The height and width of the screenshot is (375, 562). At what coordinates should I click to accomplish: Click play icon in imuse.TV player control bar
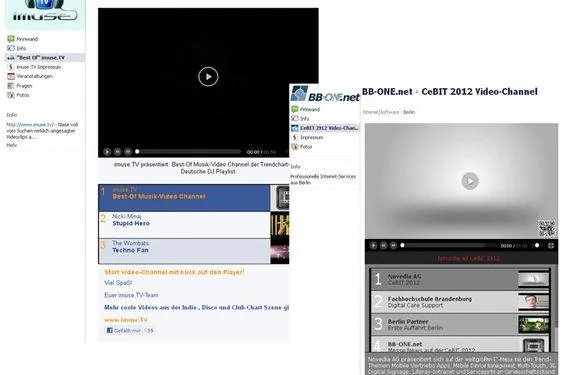[107, 152]
